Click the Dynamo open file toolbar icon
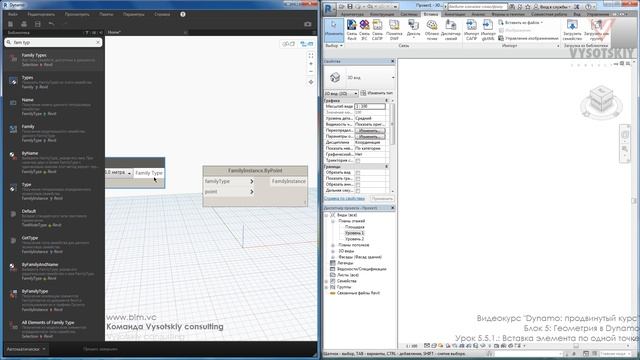 point(24,24)
